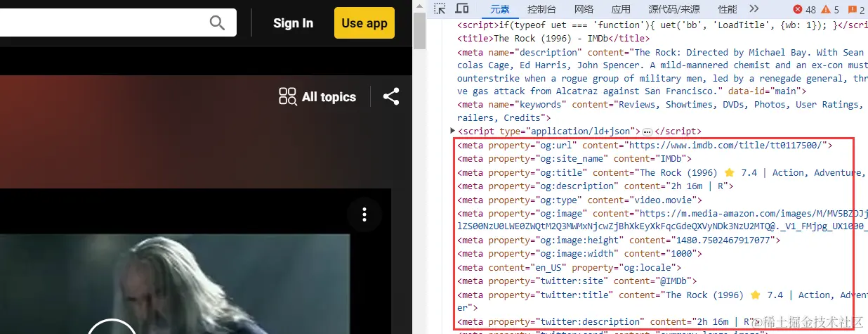Click the movie video thumbnail
This screenshot has height=334, width=868.
tap(175, 283)
